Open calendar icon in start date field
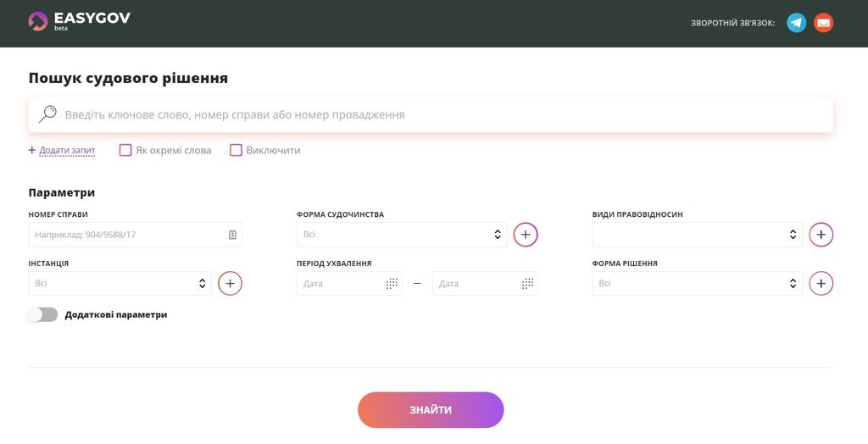 pyautogui.click(x=392, y=284)
